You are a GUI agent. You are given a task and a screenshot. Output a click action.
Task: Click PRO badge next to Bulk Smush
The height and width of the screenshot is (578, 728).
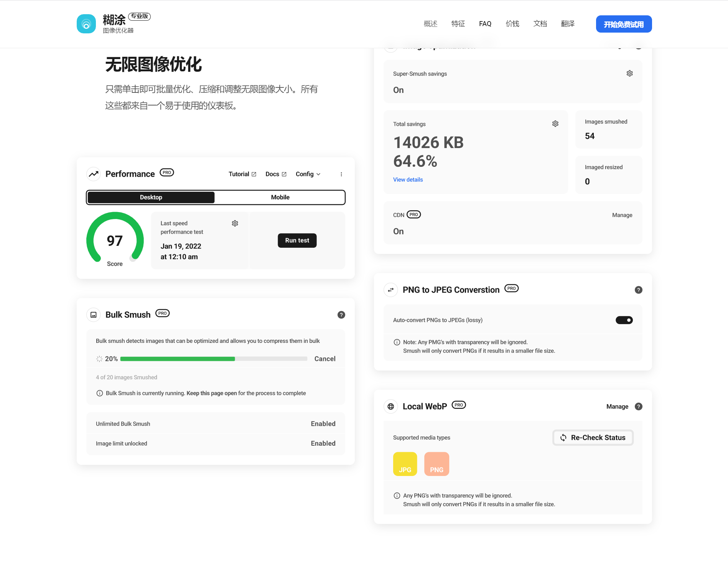coord(163,313)
